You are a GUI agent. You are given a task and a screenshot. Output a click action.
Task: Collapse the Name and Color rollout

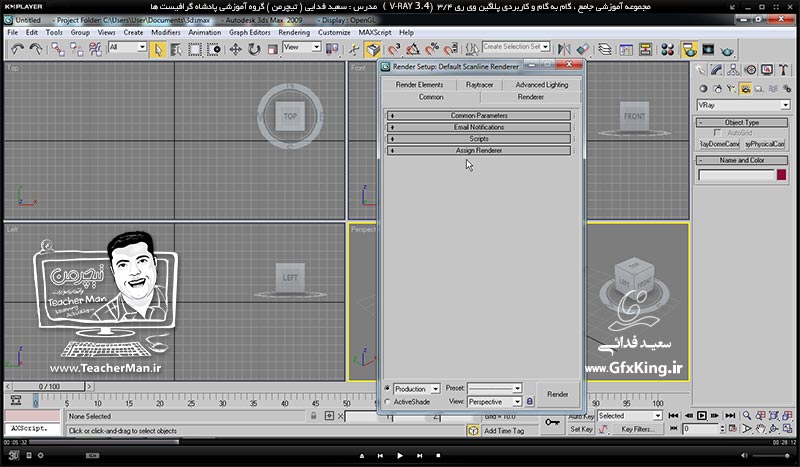[x=742, y=160]
